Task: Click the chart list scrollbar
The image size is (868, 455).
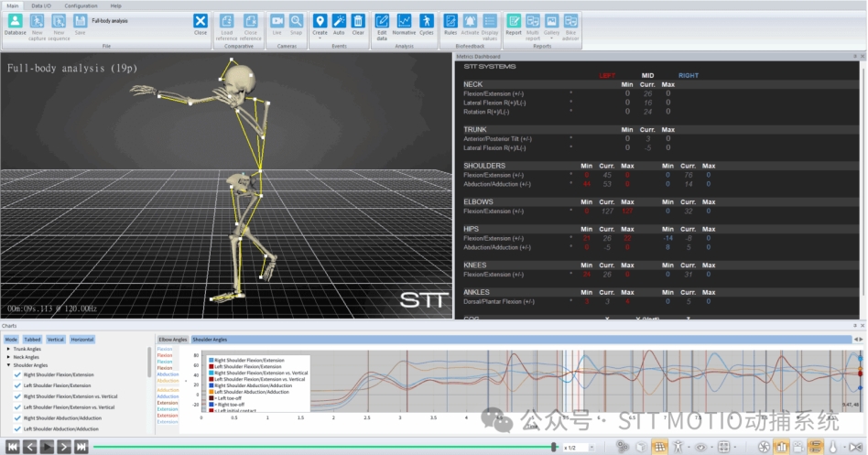Action: click(149, 363)
